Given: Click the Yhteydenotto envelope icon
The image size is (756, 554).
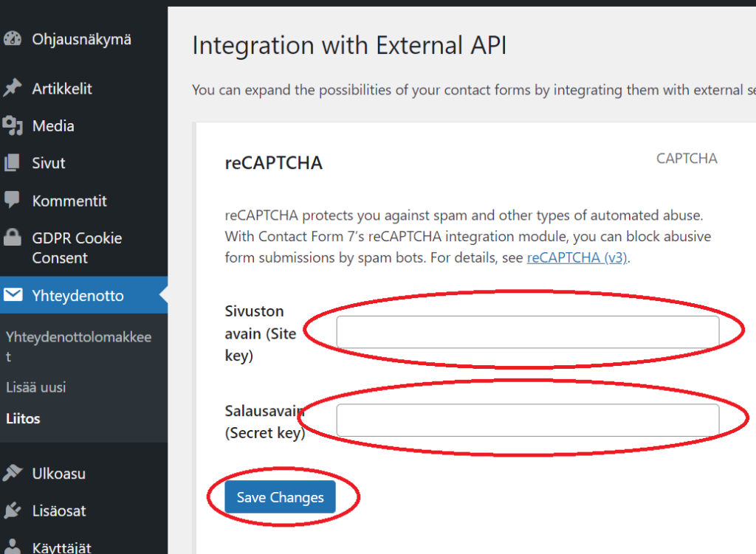Looking at the screenshot, I should pyautogui.click(x=13, y=294).
